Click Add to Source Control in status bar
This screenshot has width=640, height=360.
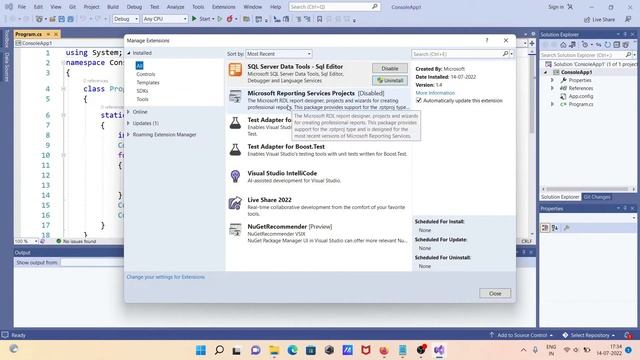point(521,335)
